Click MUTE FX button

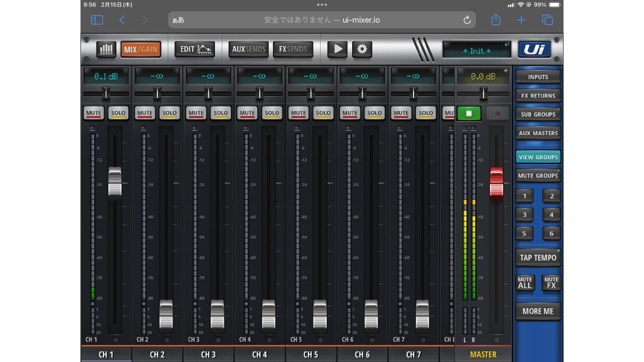coord(551,283)
